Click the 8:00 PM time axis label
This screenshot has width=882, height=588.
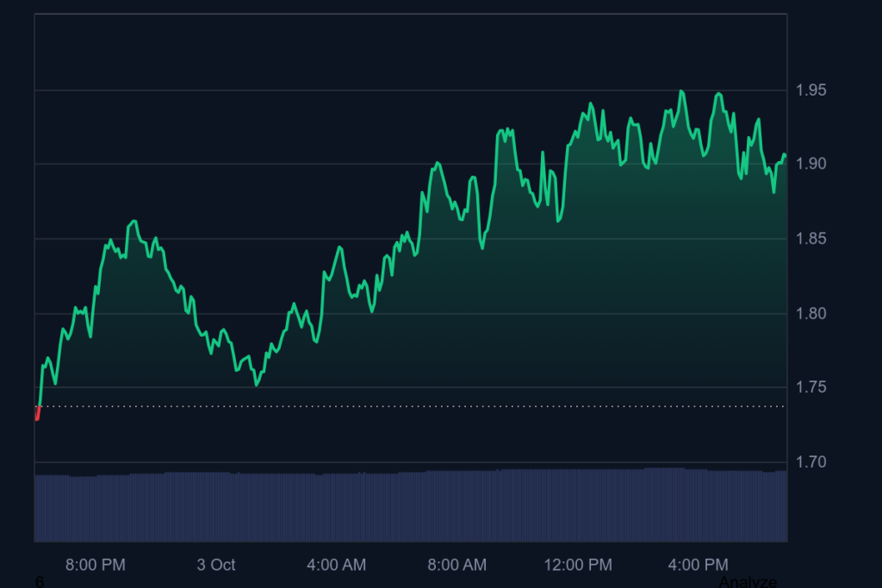pos(96,565)
